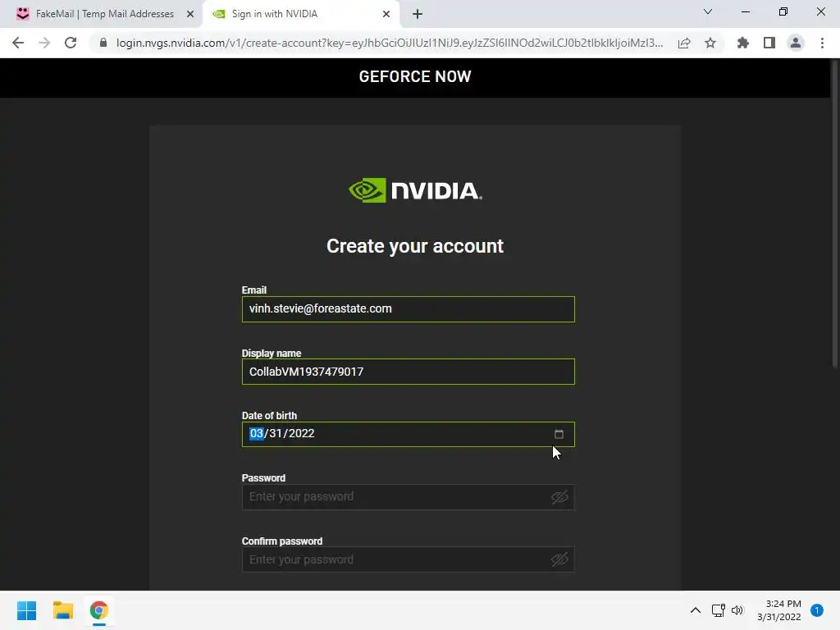Open the Date of birth calendar picker
Viewport: 840px width, 630px height.
(x=559, y=434)
